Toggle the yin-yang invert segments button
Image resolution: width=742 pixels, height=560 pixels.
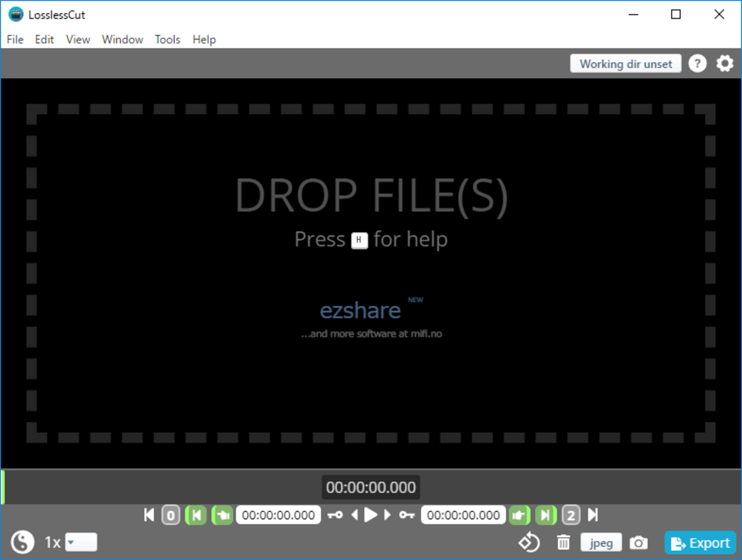22,542
